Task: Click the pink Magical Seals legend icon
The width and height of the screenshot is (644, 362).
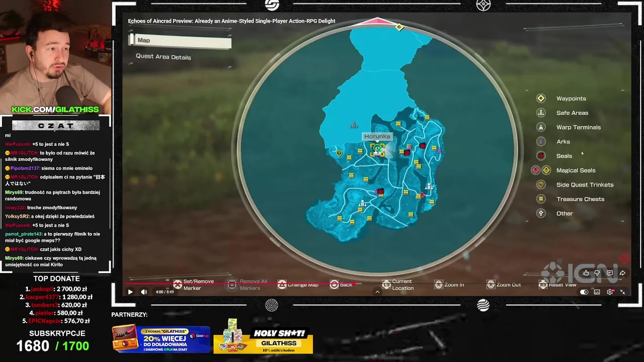Action: [536, 170]
